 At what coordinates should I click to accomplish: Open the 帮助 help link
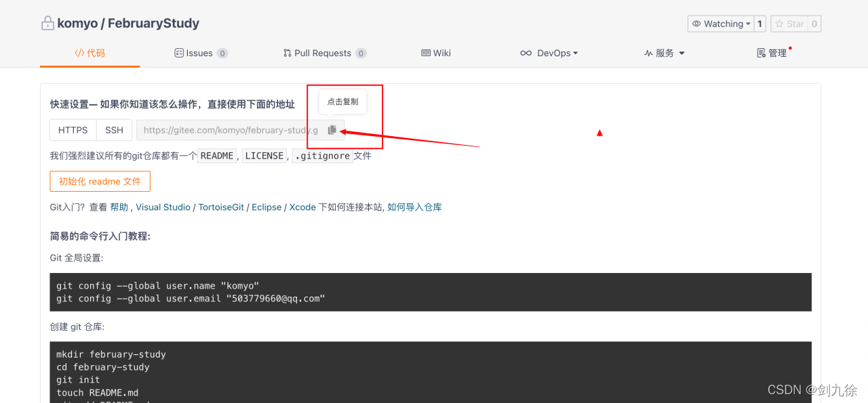pyautogui.click(x=119, y=207)
